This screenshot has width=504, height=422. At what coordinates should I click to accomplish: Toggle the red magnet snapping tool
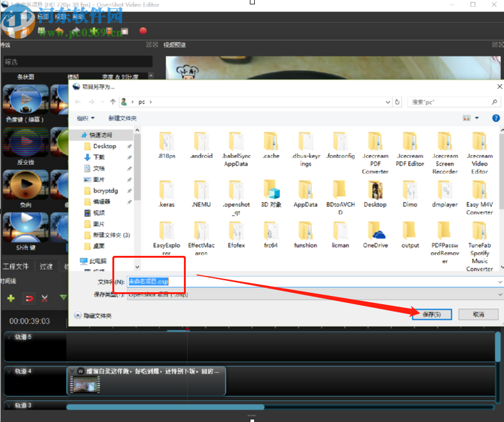(28, 298)
